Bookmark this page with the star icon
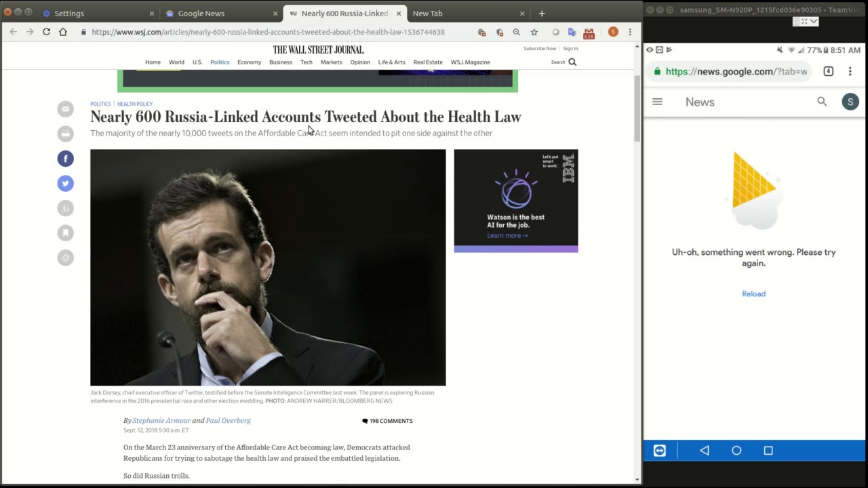The image size is (868, 488). click(x=534, y=32)
